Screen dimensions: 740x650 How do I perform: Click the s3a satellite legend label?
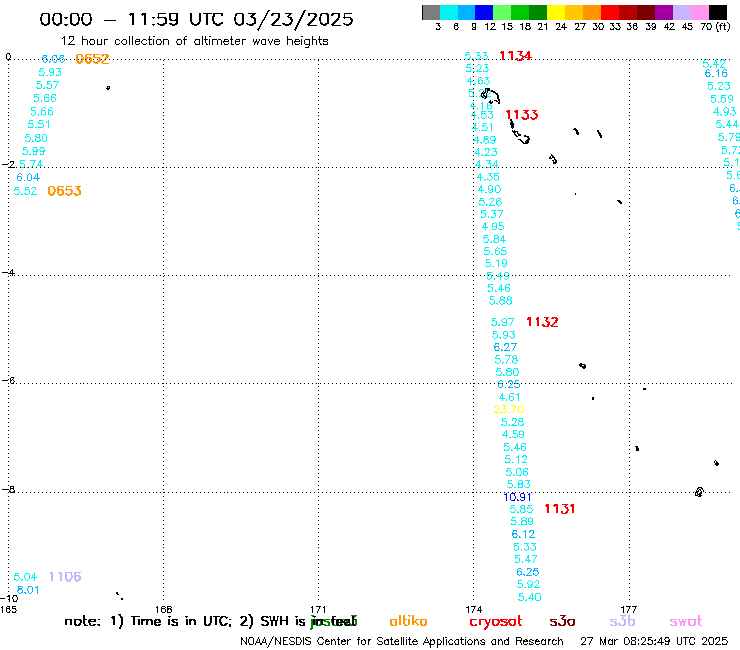(x=563, y=621)
